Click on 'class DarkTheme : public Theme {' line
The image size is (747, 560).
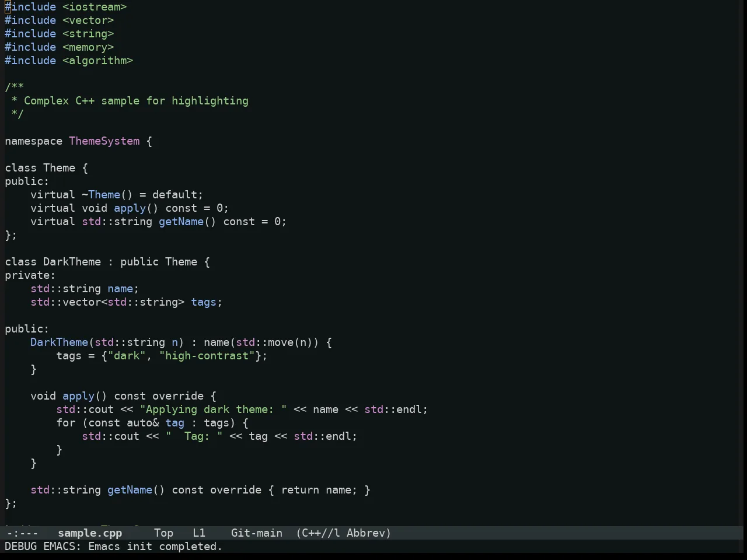click(x=107, y=262)
